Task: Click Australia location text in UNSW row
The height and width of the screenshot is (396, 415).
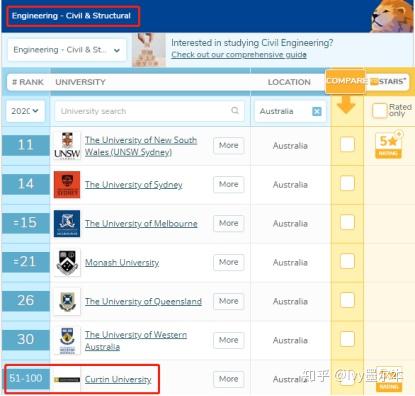Action: (290, 146)
